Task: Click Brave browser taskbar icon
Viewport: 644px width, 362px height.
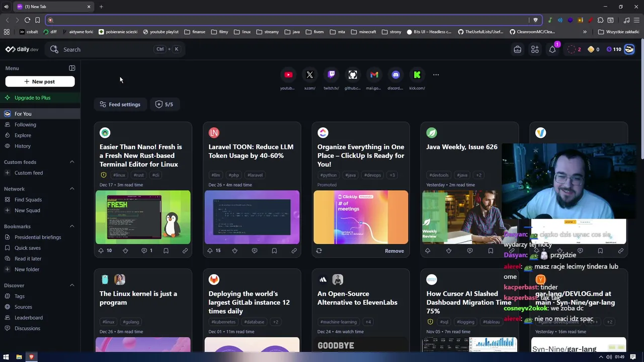Action: (31, 357)
